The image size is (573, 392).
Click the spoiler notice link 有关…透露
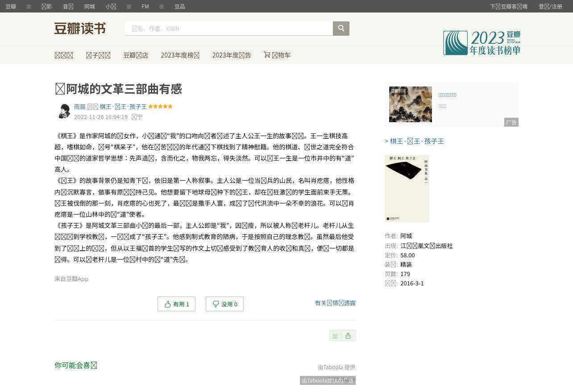click(x=335, y=303)
